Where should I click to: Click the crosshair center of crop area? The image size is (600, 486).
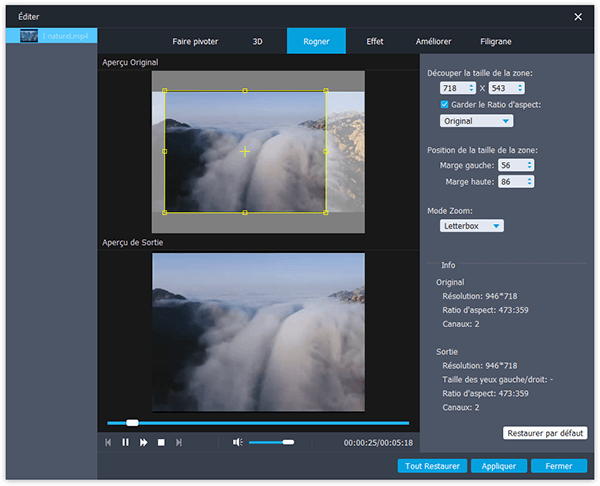[245, 151]
